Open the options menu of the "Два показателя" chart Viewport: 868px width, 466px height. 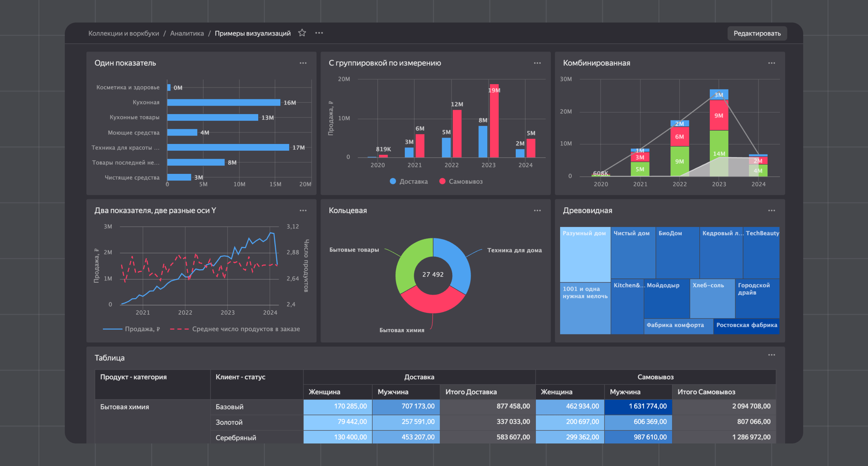(x=303, y=210)
